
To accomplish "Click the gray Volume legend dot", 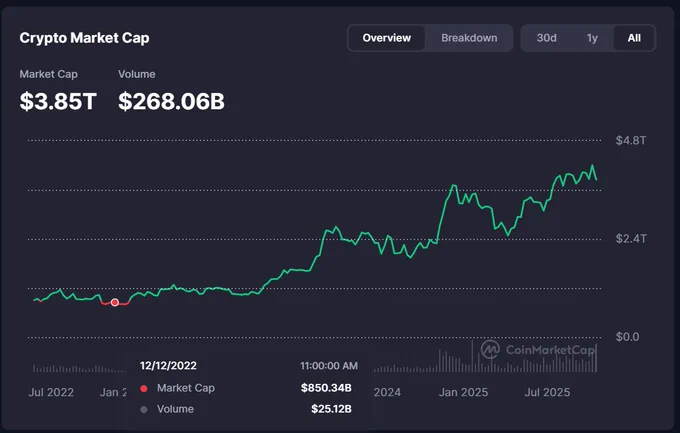I will (x=144, y=409).
